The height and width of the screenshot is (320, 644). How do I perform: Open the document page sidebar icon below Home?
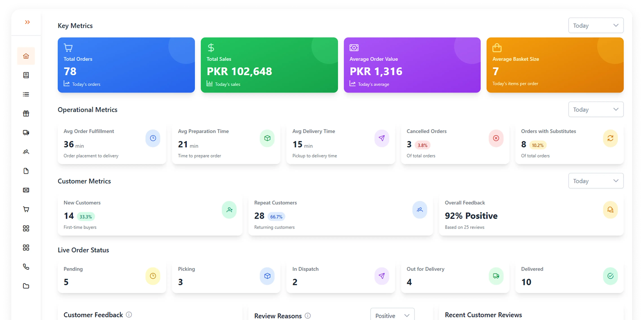[26, 75]
